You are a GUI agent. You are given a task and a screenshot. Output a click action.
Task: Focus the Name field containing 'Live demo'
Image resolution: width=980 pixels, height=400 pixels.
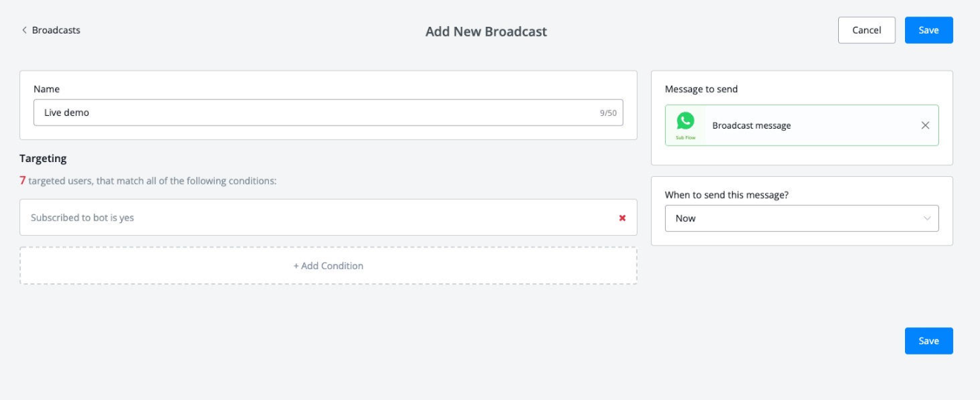coord(312,113)
